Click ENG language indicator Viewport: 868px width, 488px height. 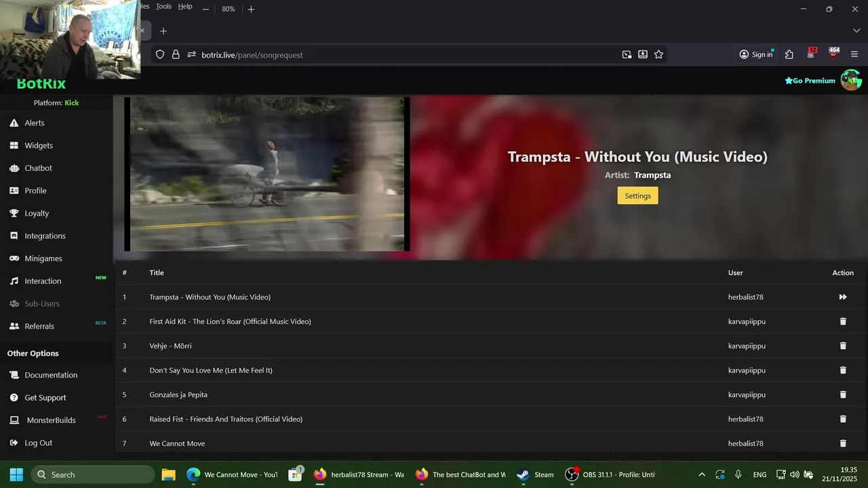click(x=759, y=474)
